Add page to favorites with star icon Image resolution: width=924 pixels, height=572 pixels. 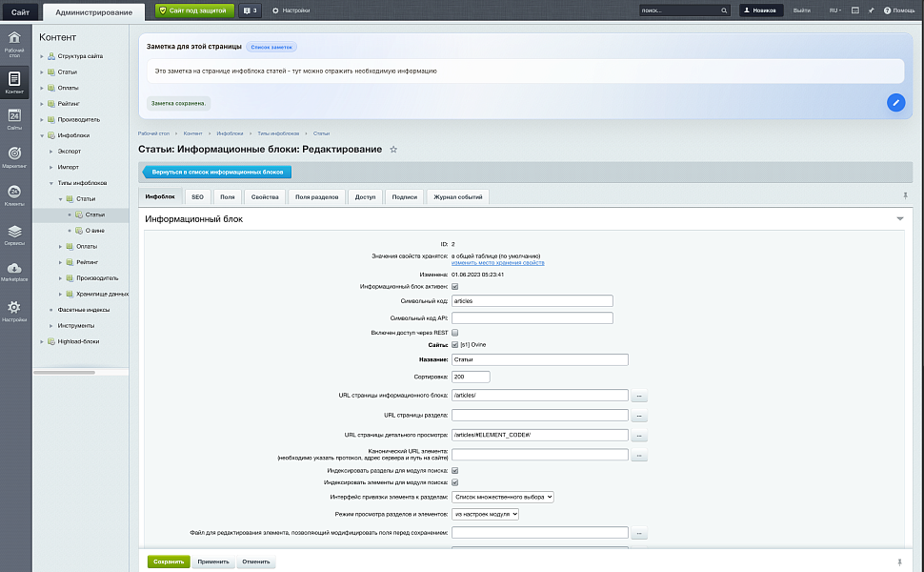[x=393, y=149]
